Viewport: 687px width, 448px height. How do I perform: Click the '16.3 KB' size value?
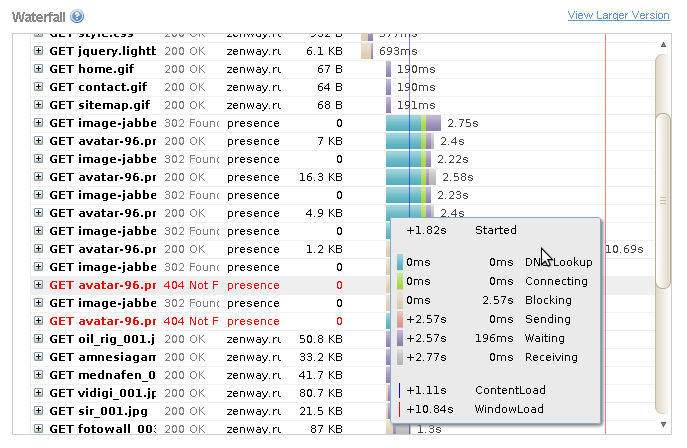coord(321,177)
